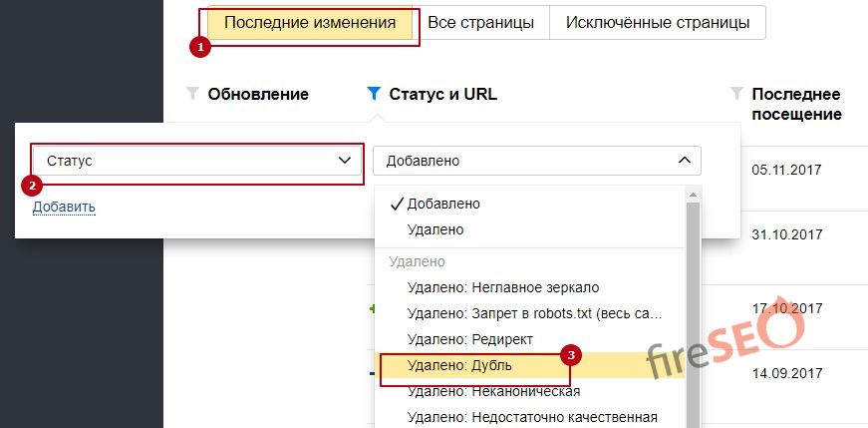Click the Статус и URL column header

pos(442,94)
